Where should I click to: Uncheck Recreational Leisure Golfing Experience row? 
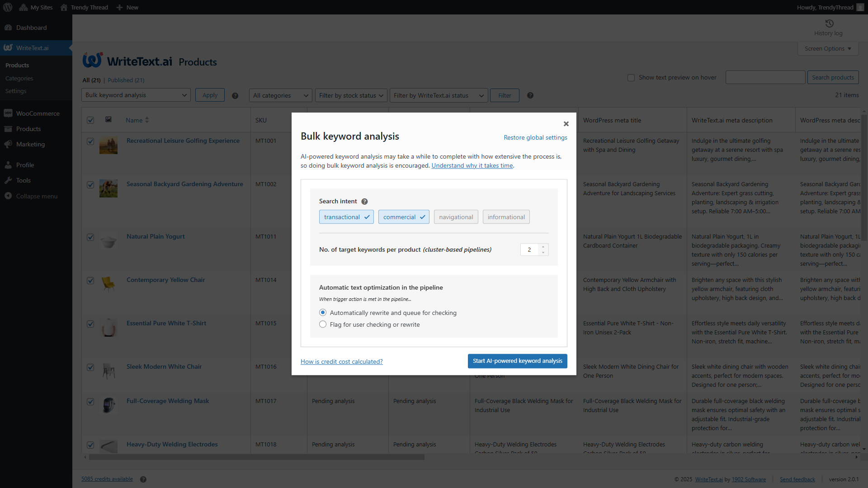pyautogui.click(x=90, y=141)
